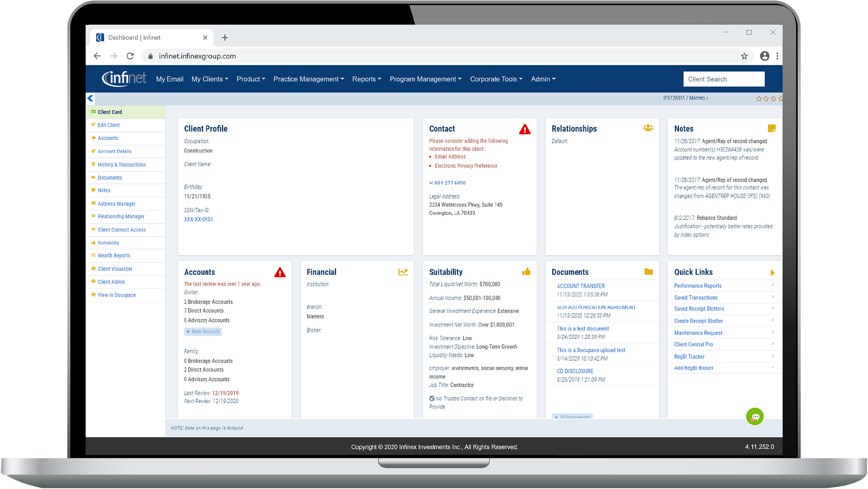Image resolution: width=868 pixels, height=489 pixels.
Task: Open the Documents folder icon
Action: point(649,272)
